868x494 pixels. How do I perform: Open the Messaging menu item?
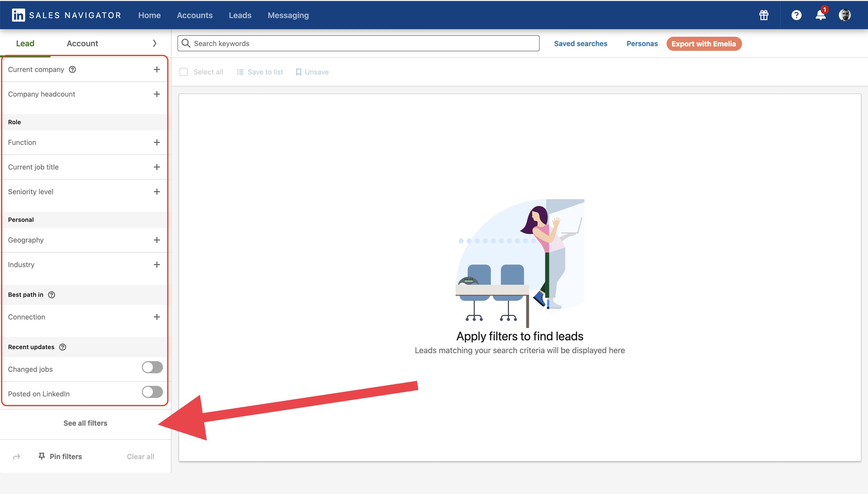(x=288, y=15)
